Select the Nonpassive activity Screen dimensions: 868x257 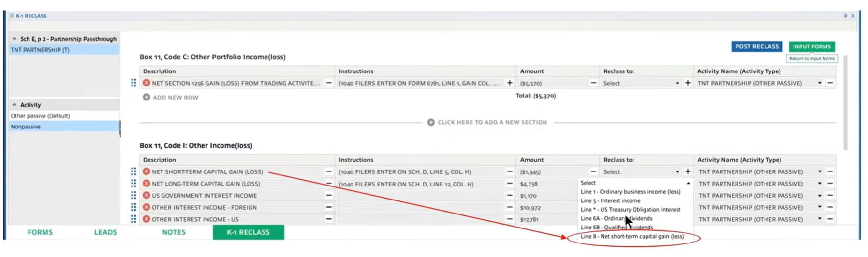click(x=64, y=127)
